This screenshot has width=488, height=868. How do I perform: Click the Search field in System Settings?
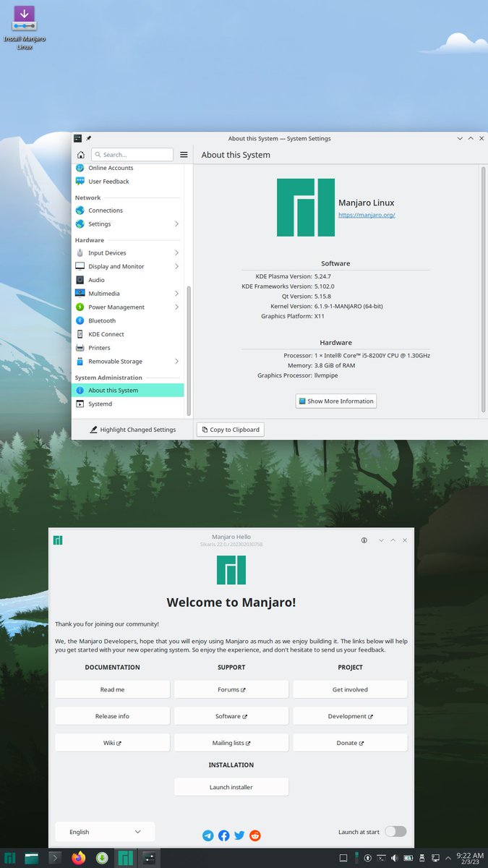[x=132, y=155]
